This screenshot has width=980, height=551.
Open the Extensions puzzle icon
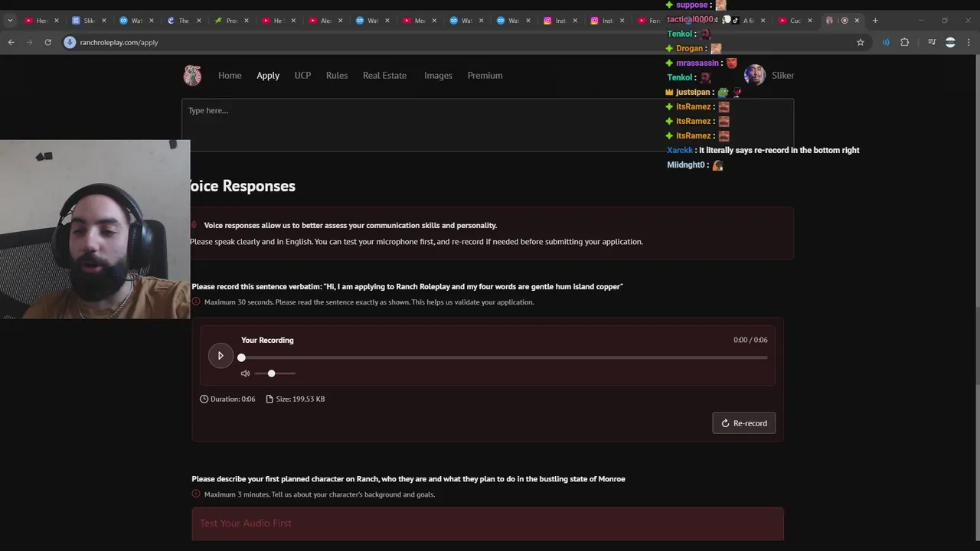[905, 42]
